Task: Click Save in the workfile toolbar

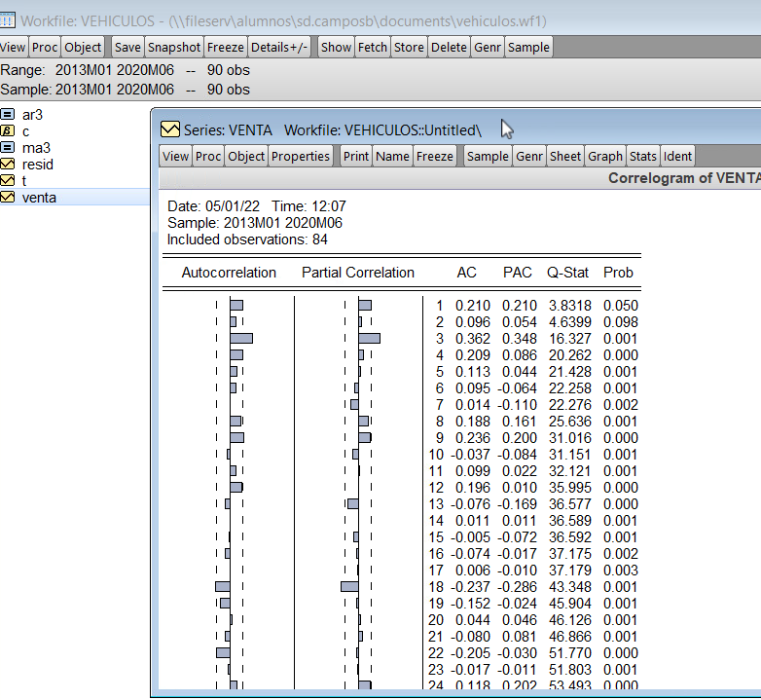Action: coord(127,47)
